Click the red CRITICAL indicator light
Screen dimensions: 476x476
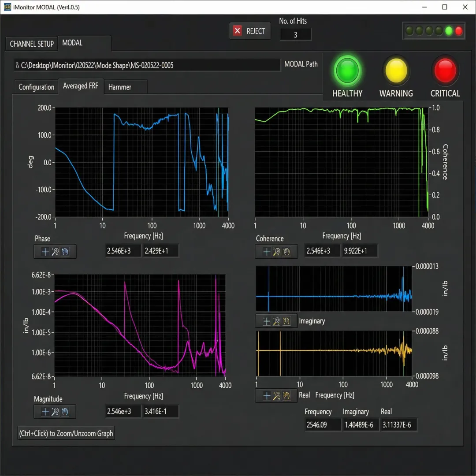[x=445, y=71]
